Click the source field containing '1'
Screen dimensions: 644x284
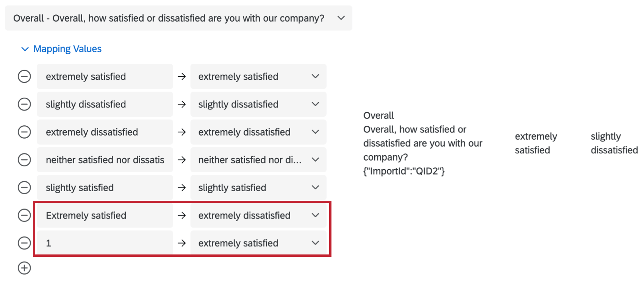click(x=105, y=243)
